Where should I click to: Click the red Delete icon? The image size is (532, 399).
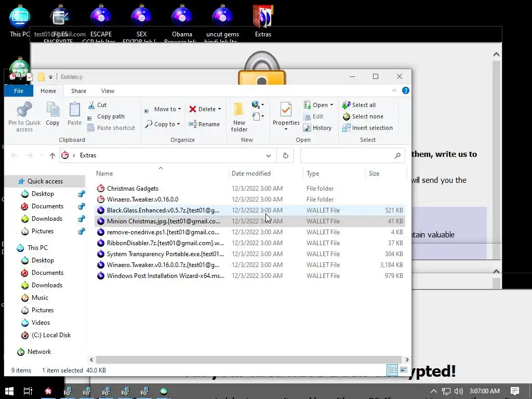[x=193, y=109]
